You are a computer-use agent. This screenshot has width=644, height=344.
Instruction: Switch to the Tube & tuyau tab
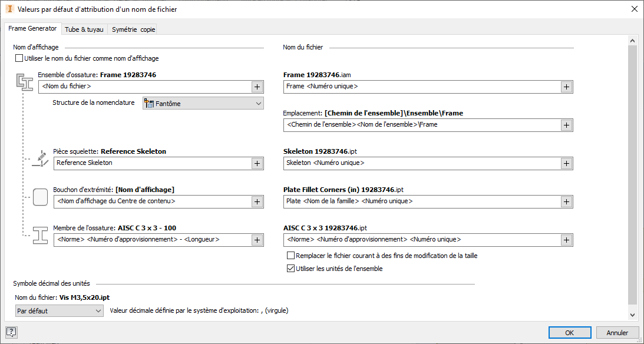pyautogui.click(x=84, y=29)
